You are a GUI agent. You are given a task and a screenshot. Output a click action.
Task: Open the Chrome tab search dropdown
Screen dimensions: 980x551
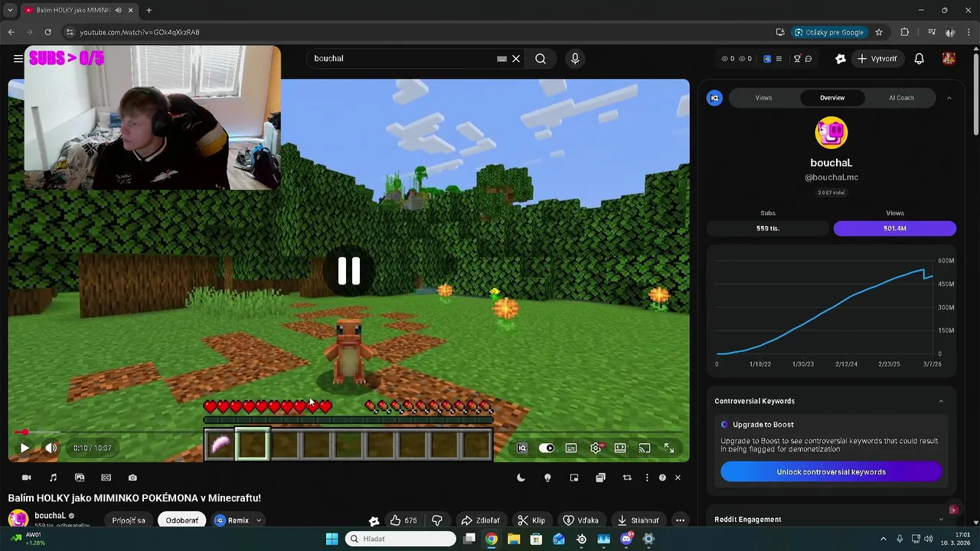(x=10, y=10)
